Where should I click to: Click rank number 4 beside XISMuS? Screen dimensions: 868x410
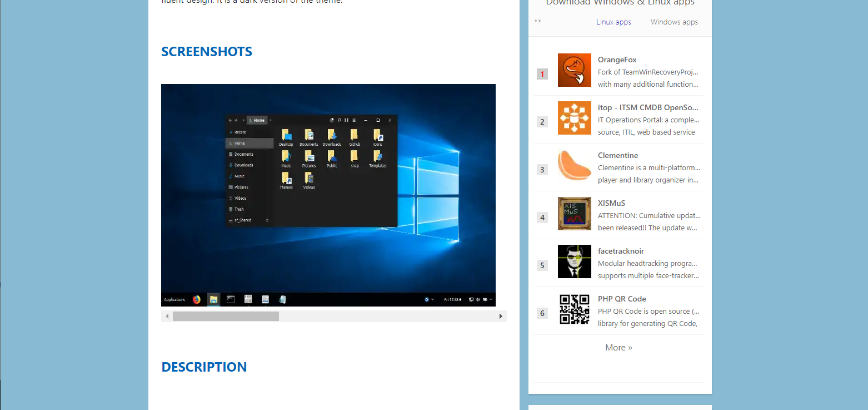[542, 218]
